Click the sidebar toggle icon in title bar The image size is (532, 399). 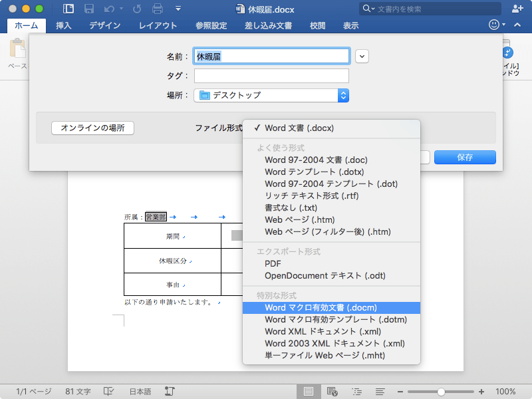click(x=68, y=9)
